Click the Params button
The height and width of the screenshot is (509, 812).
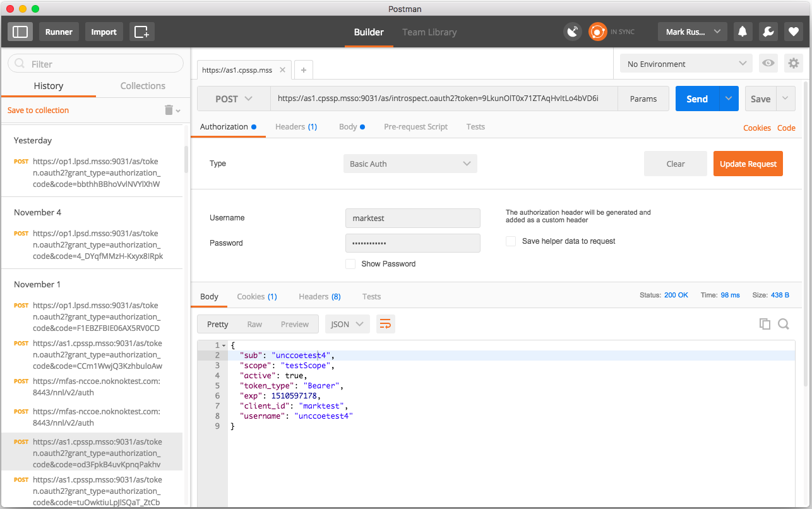click(x=643, y=99)
